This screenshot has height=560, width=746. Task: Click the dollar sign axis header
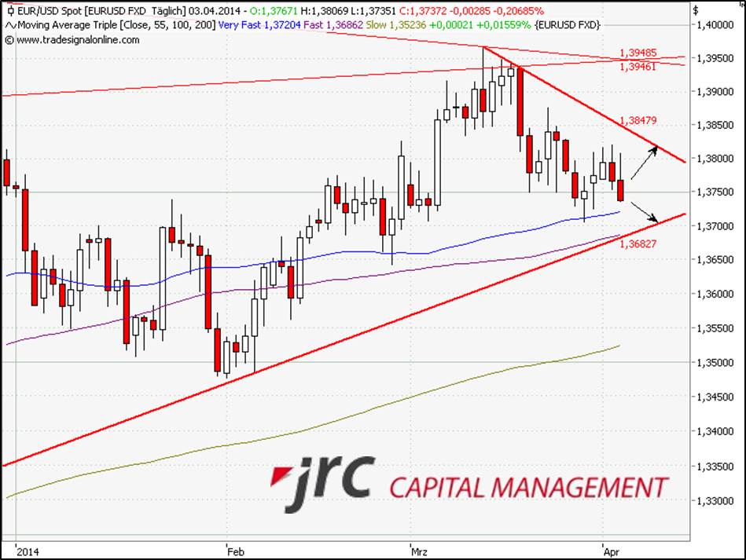696,11
